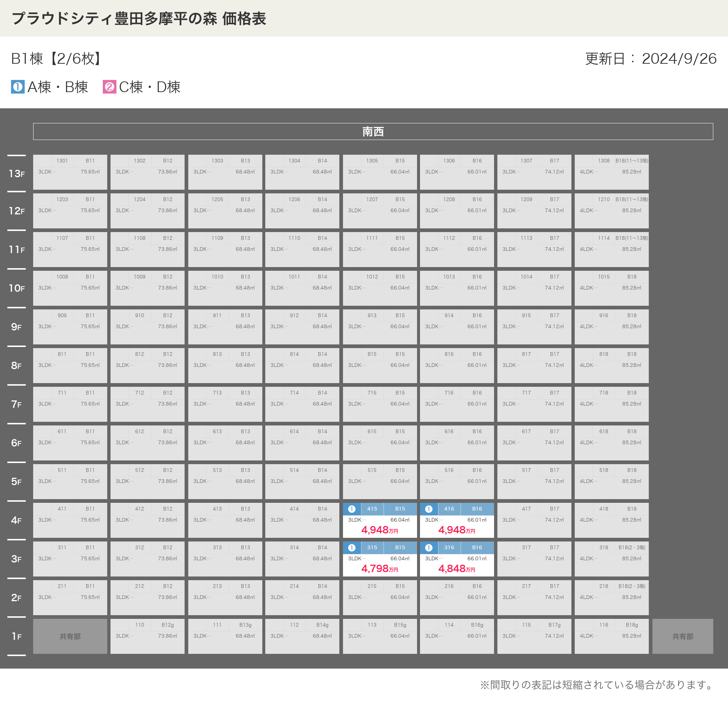Click unit 718 B18 cell
Viewport: 728px width, 701px height.
[x=611, y=404]
